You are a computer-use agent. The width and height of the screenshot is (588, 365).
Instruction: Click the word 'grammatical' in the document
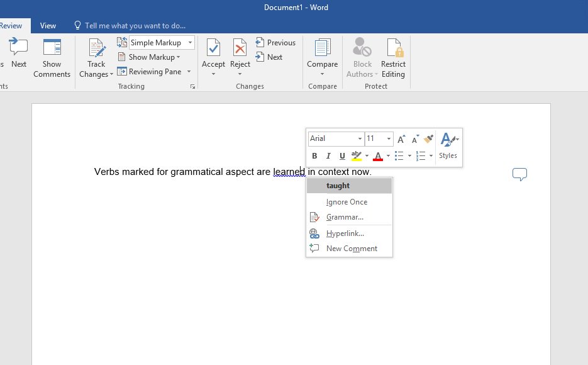click(196, 172)
